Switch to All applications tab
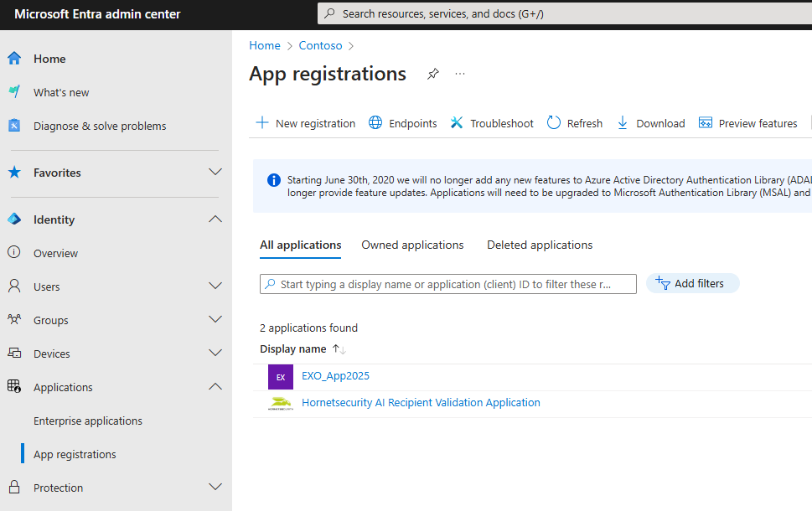The width and height of the screenshot is (812, 511). [x=300, y=245]
